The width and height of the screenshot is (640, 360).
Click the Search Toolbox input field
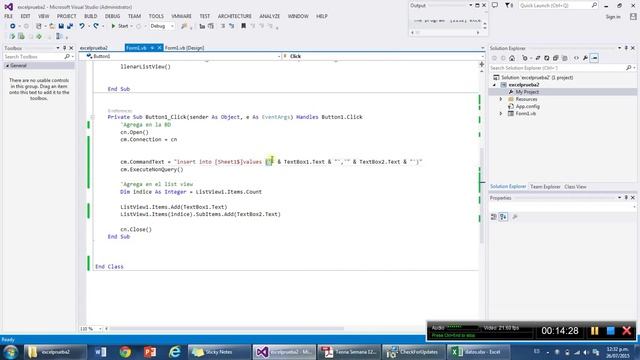click(35, 57)
